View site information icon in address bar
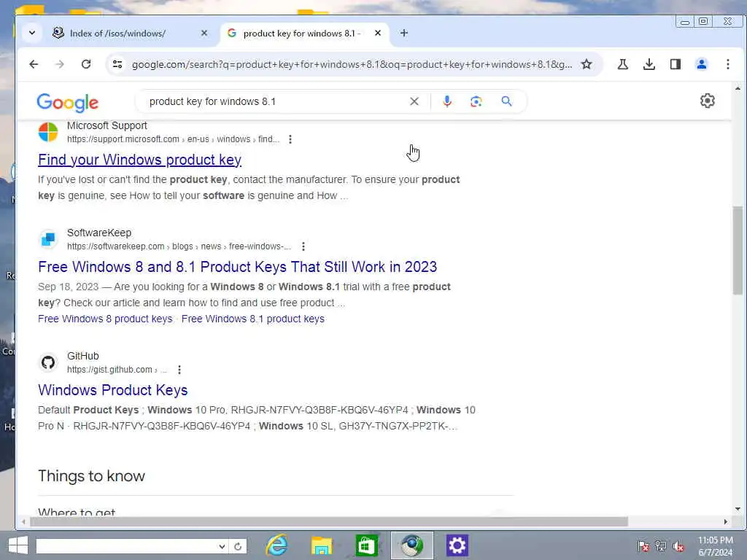The height and width of the screenshot is (560, 747). [117, 64]
